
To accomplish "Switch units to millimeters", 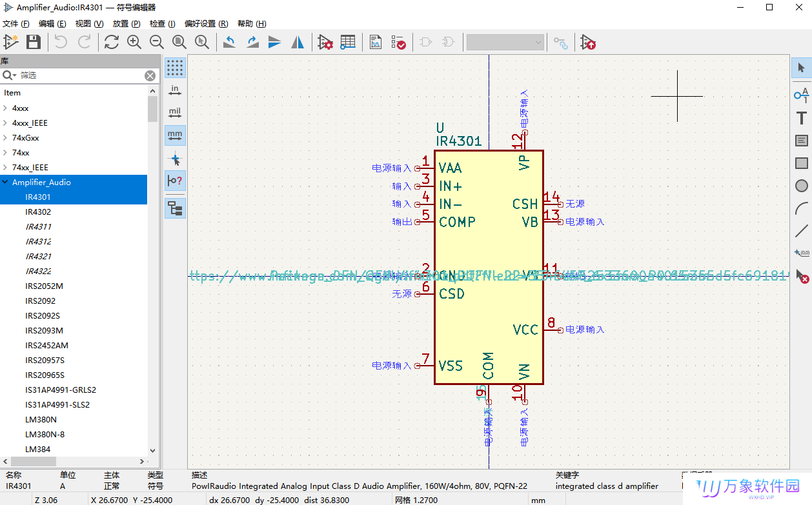I will [x=175, y=135].
